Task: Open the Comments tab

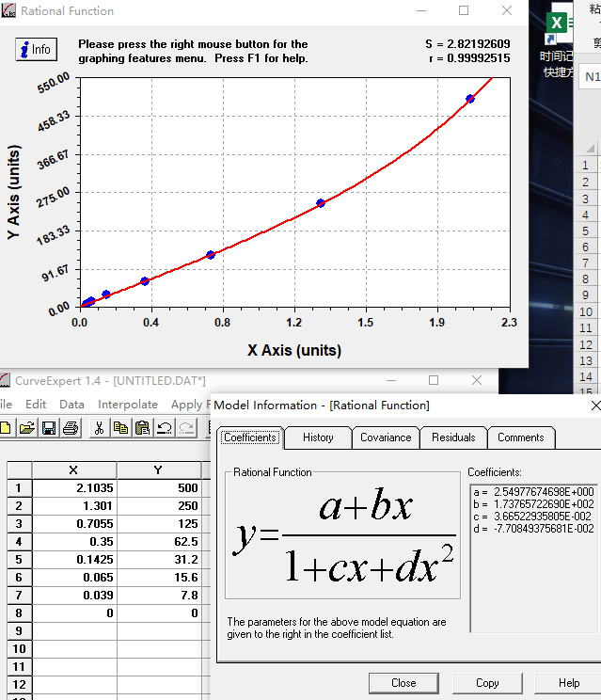Action: [521, 437]
